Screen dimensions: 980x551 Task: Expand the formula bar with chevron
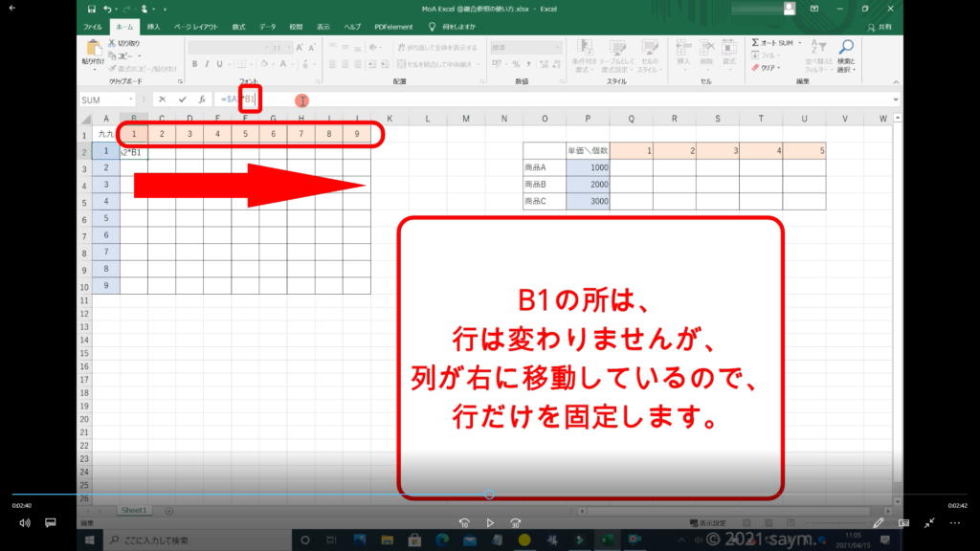(895, 99)
